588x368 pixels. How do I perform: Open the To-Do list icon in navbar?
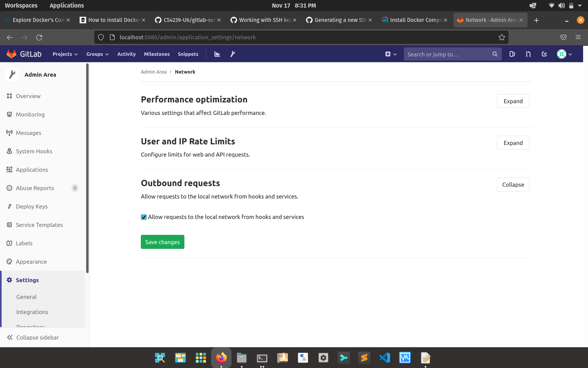[544, 54]
